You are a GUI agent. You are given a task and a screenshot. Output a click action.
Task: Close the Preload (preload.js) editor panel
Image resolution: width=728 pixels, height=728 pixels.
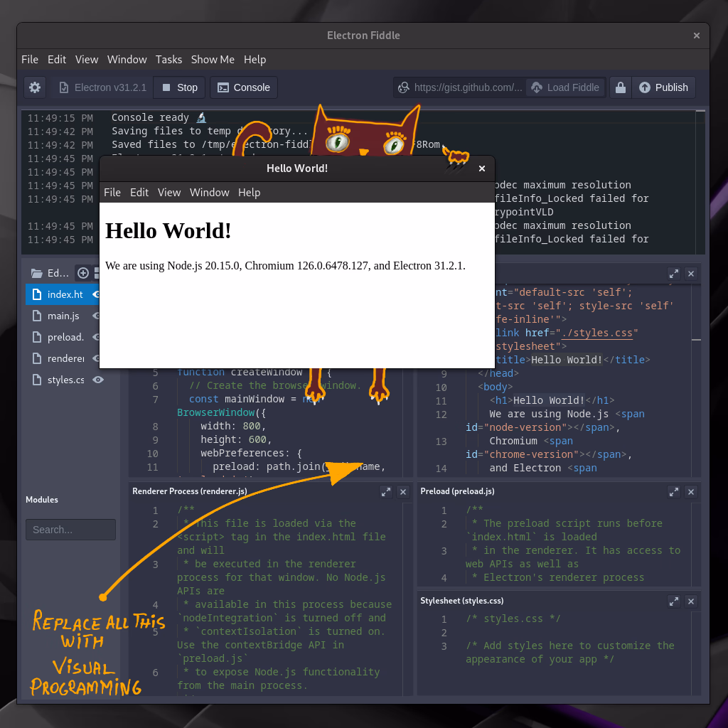(691, 491)
